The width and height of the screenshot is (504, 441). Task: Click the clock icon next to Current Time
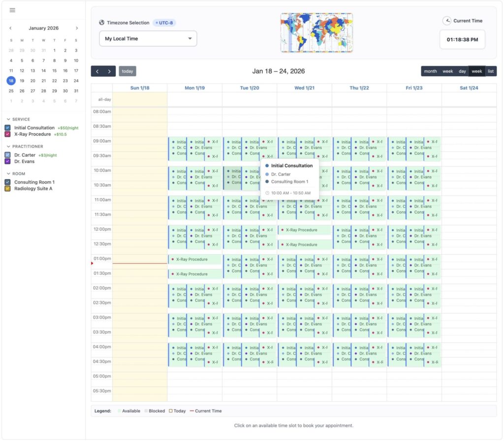pyautogui.click(x=446, y=21)
